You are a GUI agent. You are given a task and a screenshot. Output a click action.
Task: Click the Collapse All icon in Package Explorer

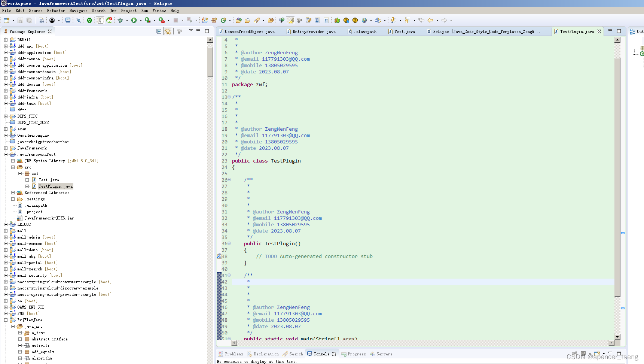pos(159,31)
